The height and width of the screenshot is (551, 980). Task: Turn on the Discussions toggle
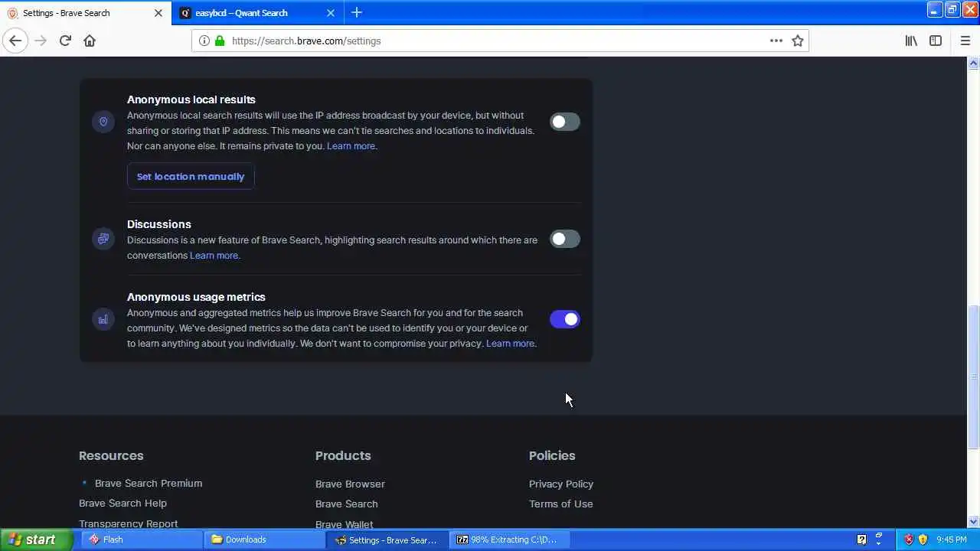click(x=565, y=239)
